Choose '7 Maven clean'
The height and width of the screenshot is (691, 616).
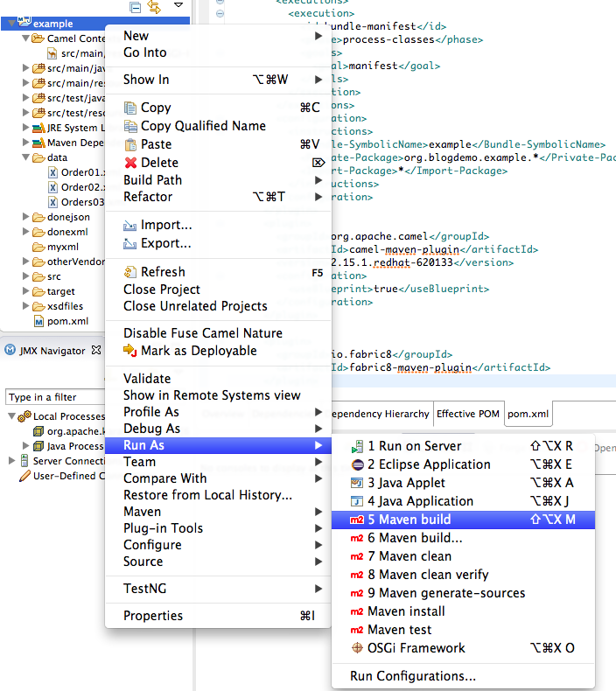[463, 556]
